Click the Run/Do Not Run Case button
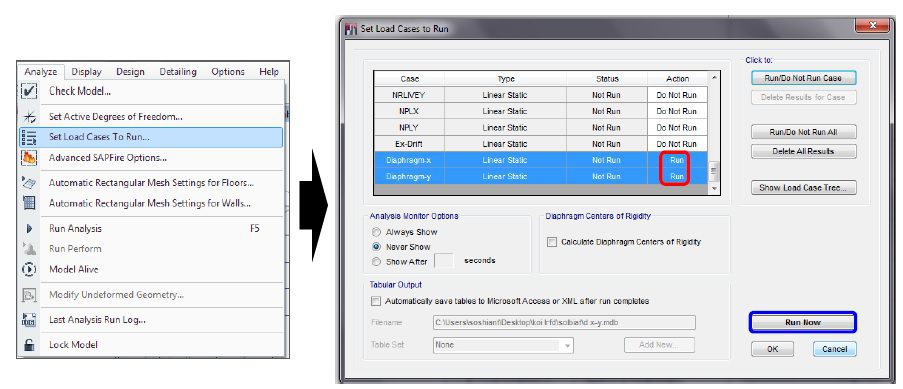Image resolution: width=903 pixels, height=389 pixels. click(803, 78)
